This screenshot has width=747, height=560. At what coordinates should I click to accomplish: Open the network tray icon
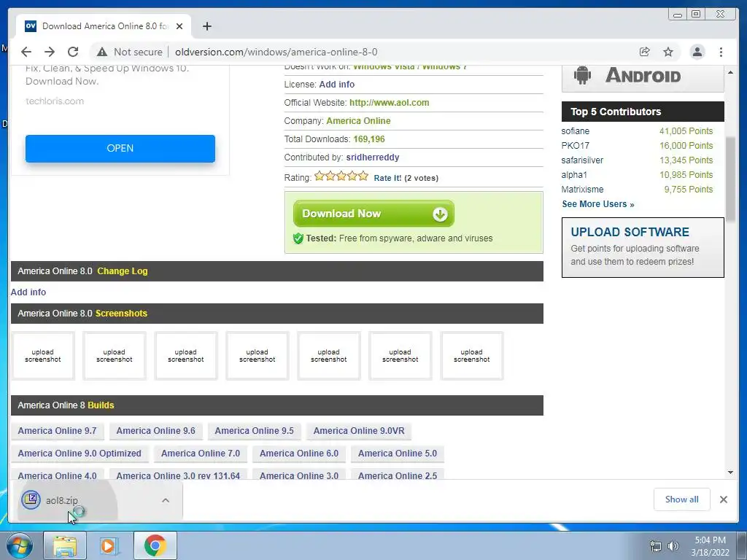click(x=656, y=546)
